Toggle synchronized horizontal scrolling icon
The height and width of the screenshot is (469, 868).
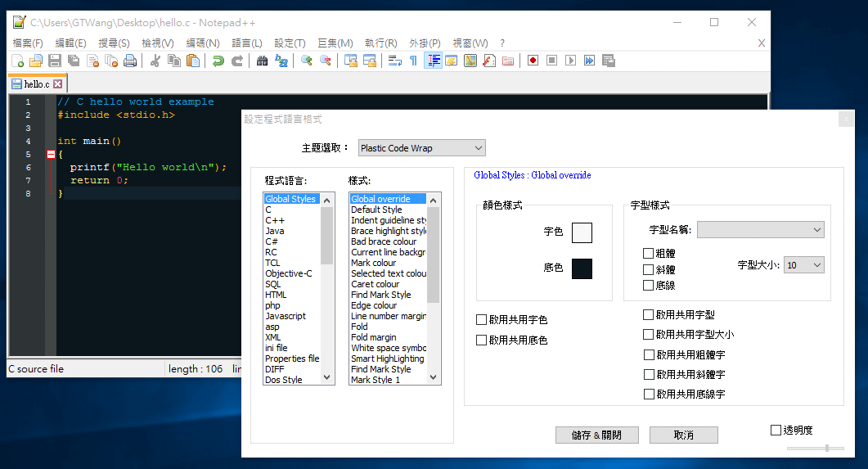coord(370,61)
